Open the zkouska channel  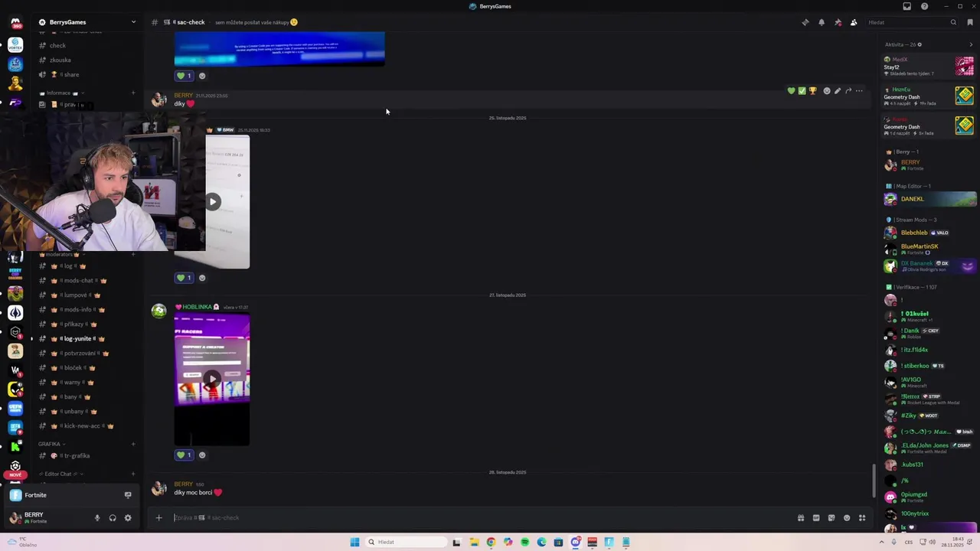tap(87, 60)
